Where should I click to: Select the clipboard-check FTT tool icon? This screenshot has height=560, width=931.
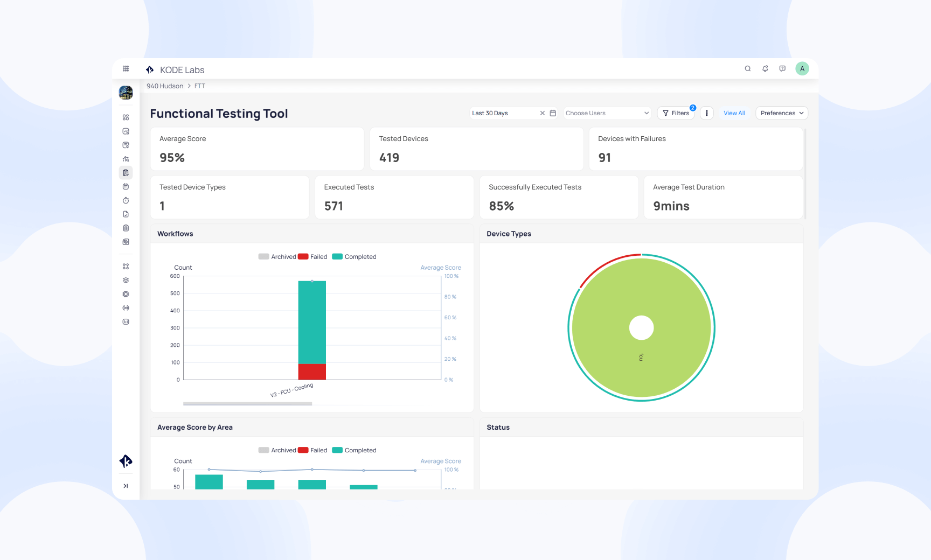pos(126,172)
